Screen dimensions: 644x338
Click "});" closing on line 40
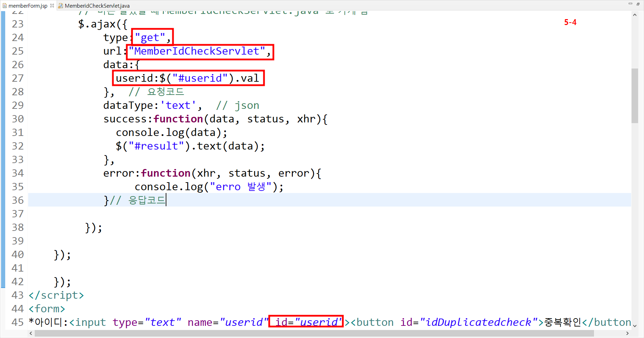click(x=63, y=255)
